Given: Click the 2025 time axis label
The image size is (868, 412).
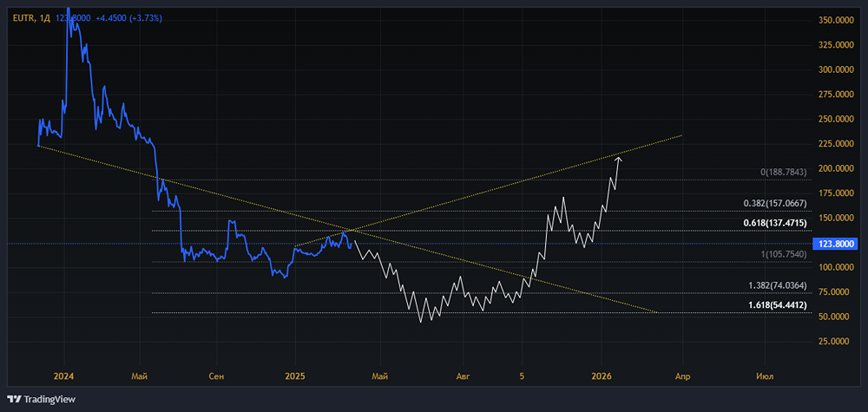Looking at the screenshot, I should click(x=294, y=376).
